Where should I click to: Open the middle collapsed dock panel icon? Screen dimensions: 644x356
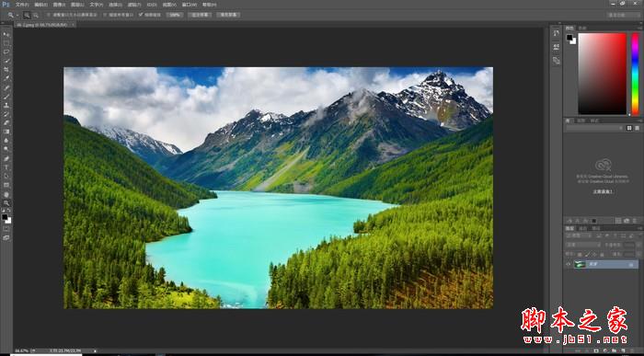[x=556, y=47]
